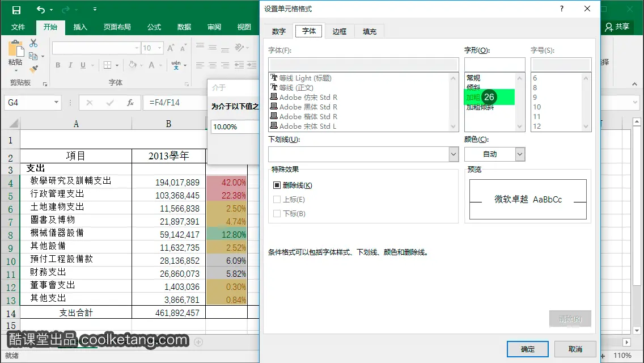
Task: Open the 文件 ribbon tab
Action: (x=18, y=27)
